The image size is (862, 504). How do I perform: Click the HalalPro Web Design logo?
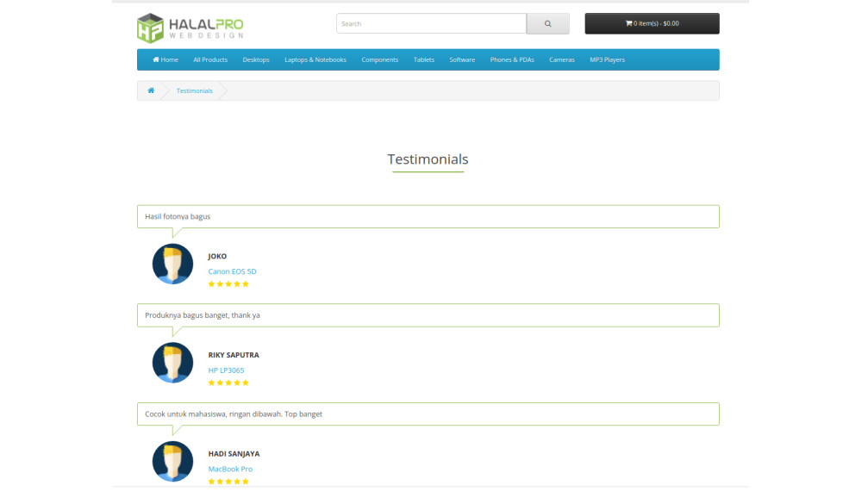190,28
